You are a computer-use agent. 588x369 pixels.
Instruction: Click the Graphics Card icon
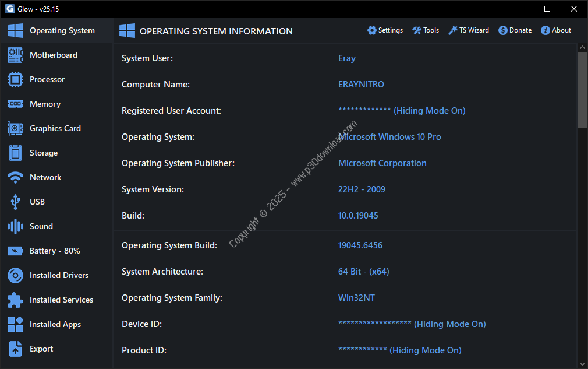click(15, 128)
